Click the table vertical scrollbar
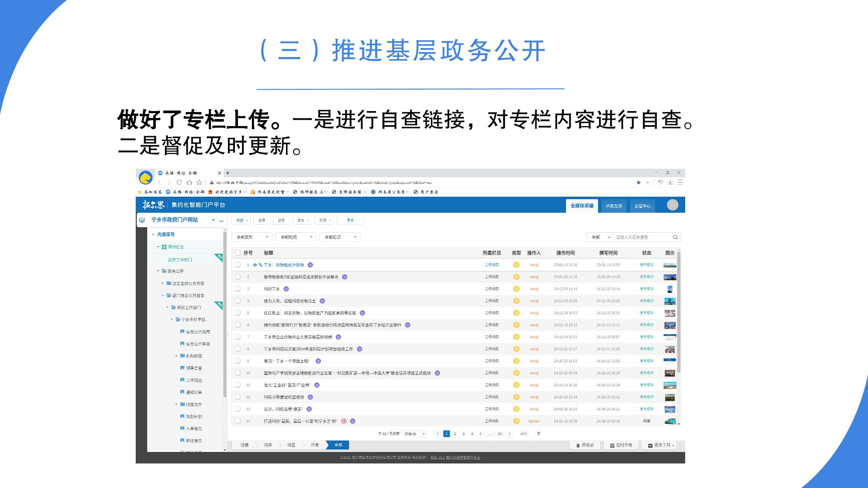This screenshot has height=488, width=868. 679,310
